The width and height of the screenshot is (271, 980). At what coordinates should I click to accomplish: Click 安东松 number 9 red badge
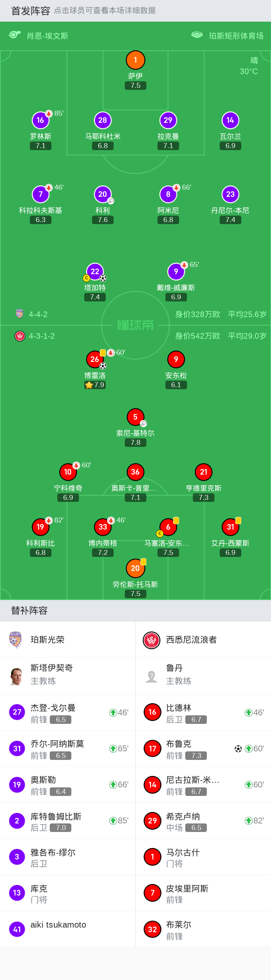point(176,359)
